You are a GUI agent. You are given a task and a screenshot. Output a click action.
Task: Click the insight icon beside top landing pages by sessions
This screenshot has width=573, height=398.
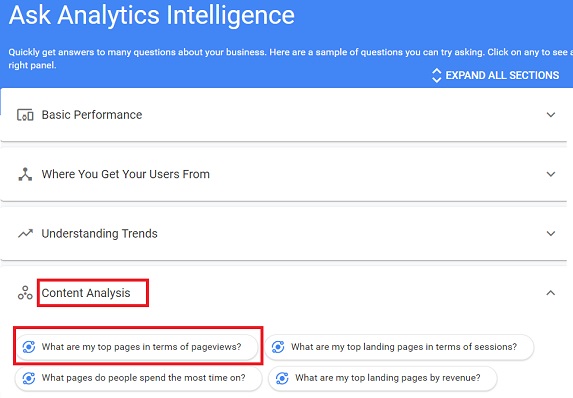click(x=278, y=347)
